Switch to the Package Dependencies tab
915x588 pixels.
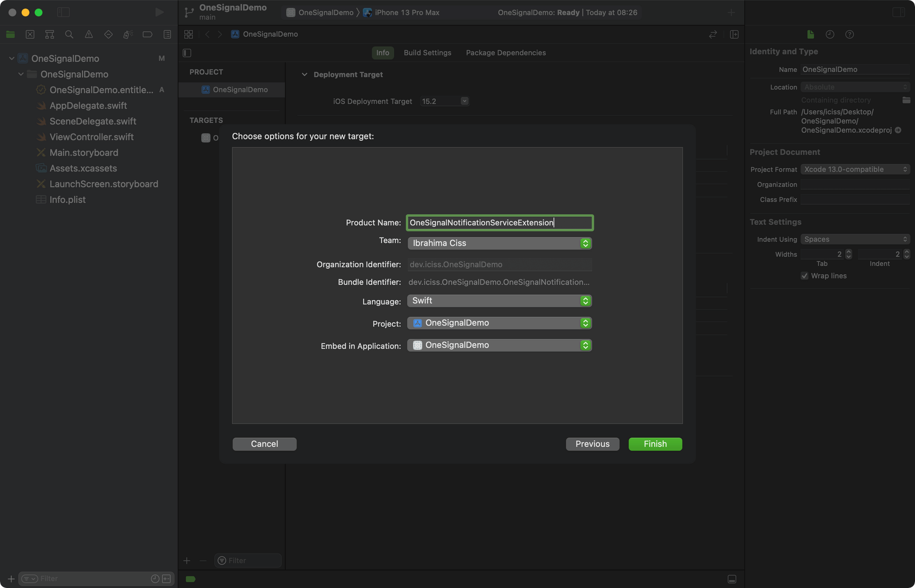506,53
